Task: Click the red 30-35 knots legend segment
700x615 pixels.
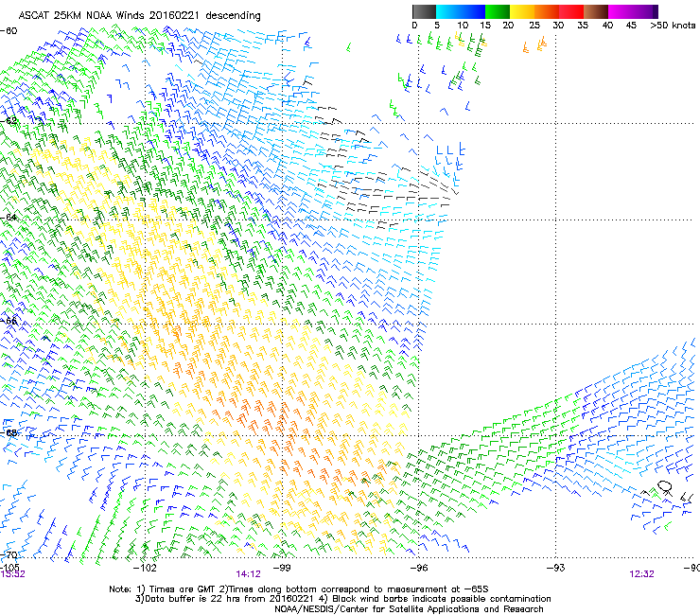Action: (571, 11)
